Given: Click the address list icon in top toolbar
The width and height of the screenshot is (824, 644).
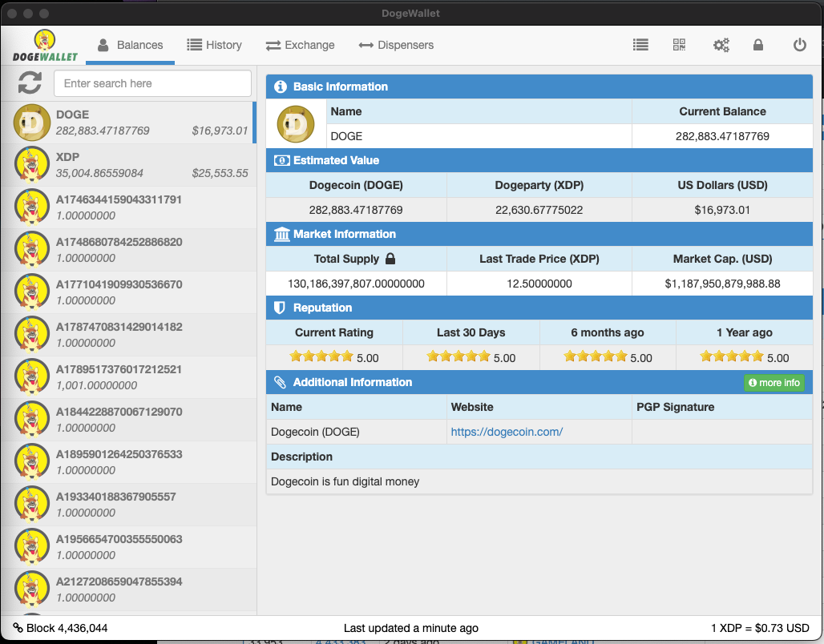Looking at the screenshot, I should [x=640, y=45].
